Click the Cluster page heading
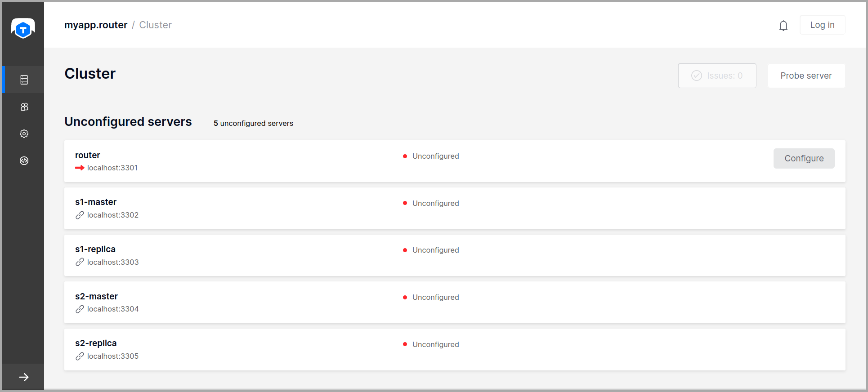868x392 pixels. (x=90, y=73)
